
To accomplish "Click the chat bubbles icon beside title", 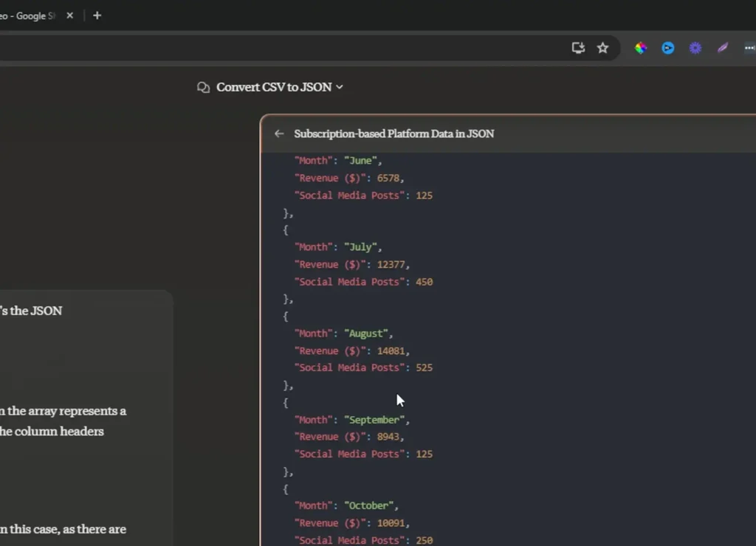I will pos(203,87).
